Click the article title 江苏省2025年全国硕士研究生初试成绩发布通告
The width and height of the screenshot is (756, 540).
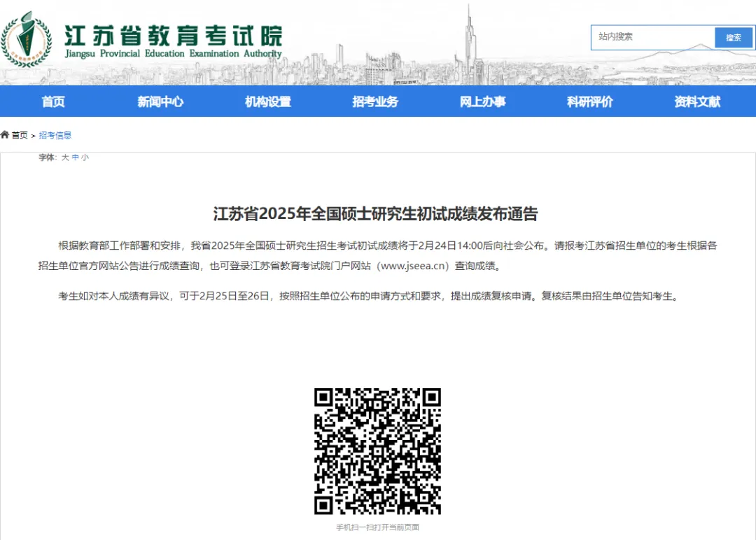(x=376, y=214)
